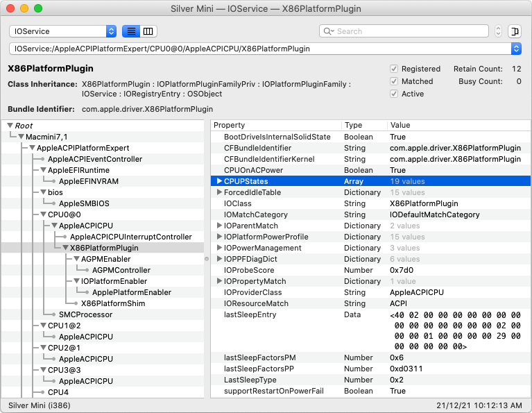Toggle the Matched checkbox
Viewport: 532px width, 413px height.
click(393, 81)
